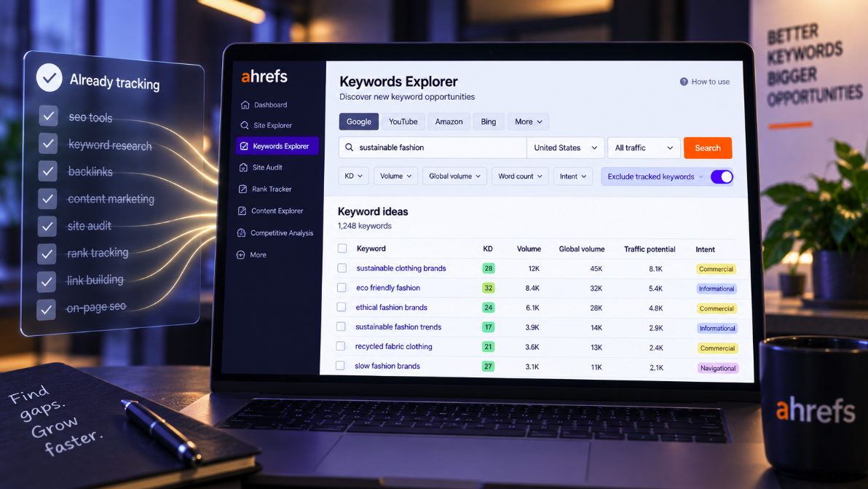
Task: Open ethical fashion brands keyword link
Action: click(x=391, y=308)
